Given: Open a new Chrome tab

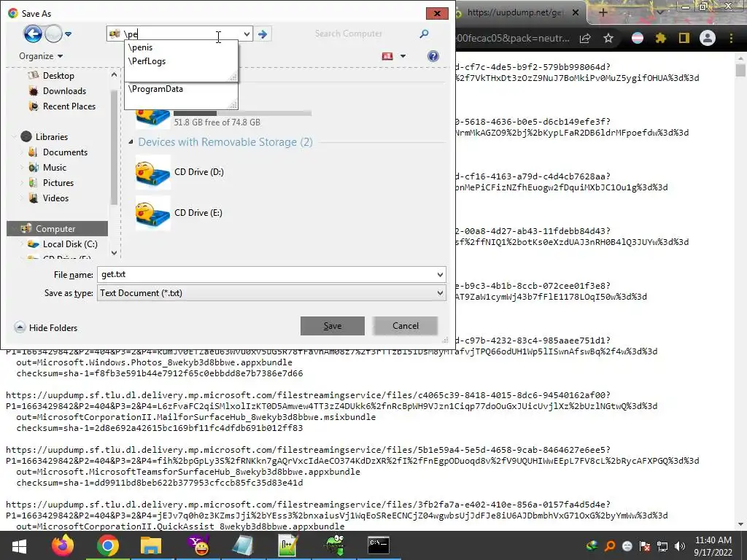Looking at the screenshot, I should [x=603, y=13].
